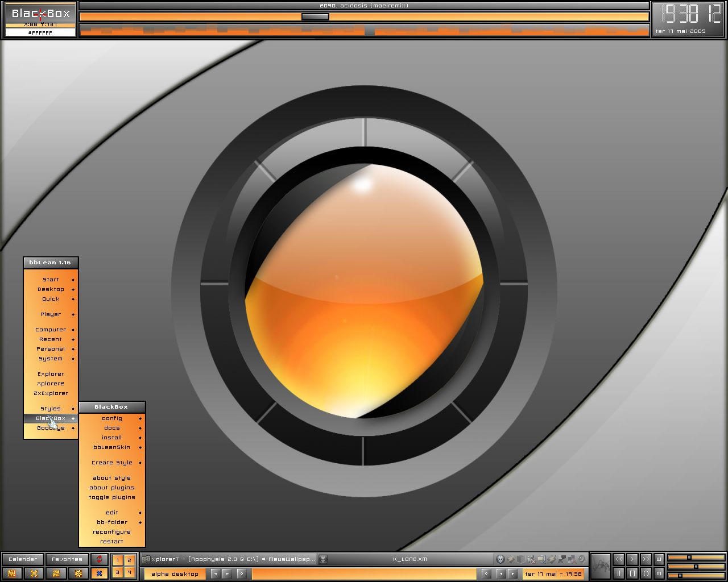Screen dimensions: 728x582
Task: Toggle the player 'w' button
Action: (659, 559)
